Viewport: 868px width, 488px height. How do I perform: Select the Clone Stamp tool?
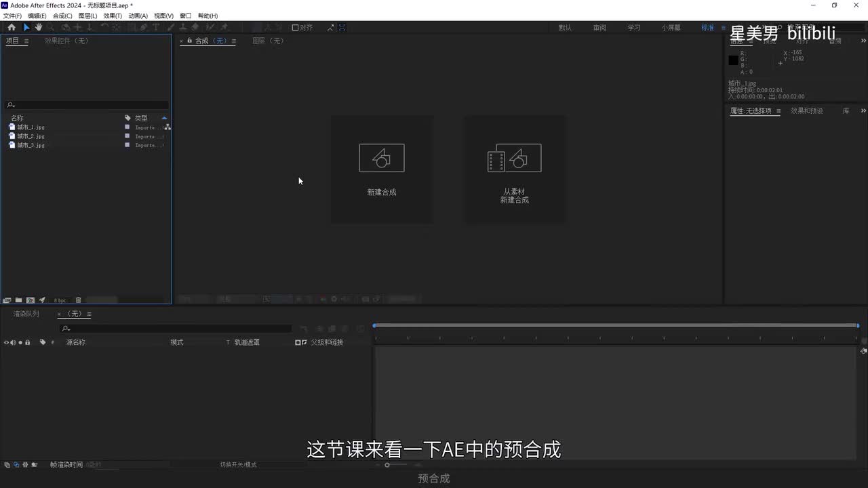pyautogui.click(x=182, y=27)
